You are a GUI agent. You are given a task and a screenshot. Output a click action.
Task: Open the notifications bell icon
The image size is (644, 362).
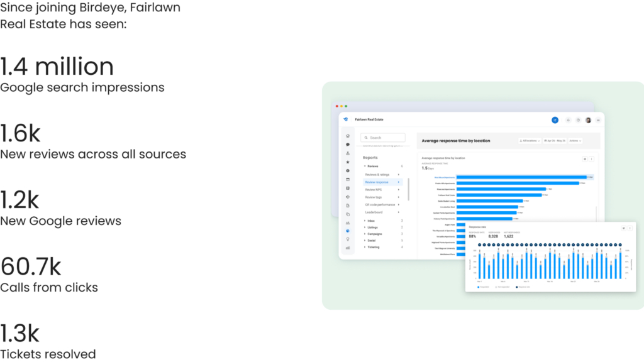pyautogui.click(x=569, y=119)
